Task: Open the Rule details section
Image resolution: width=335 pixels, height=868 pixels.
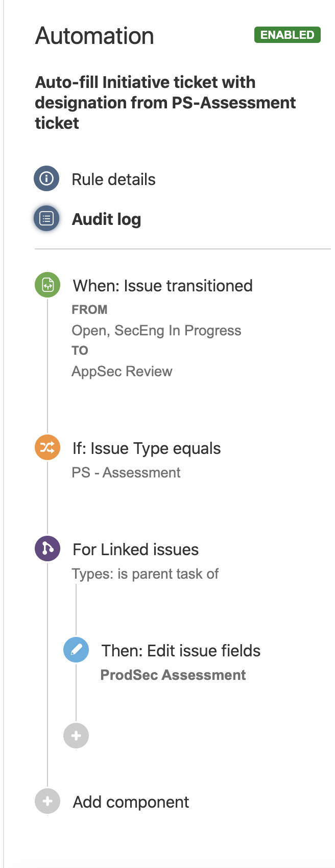Action: tap(113, 179)
